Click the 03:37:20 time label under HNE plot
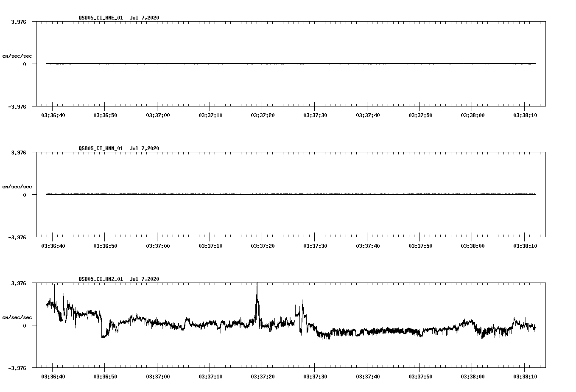This screenshot has width=576, height=392. 263,115
